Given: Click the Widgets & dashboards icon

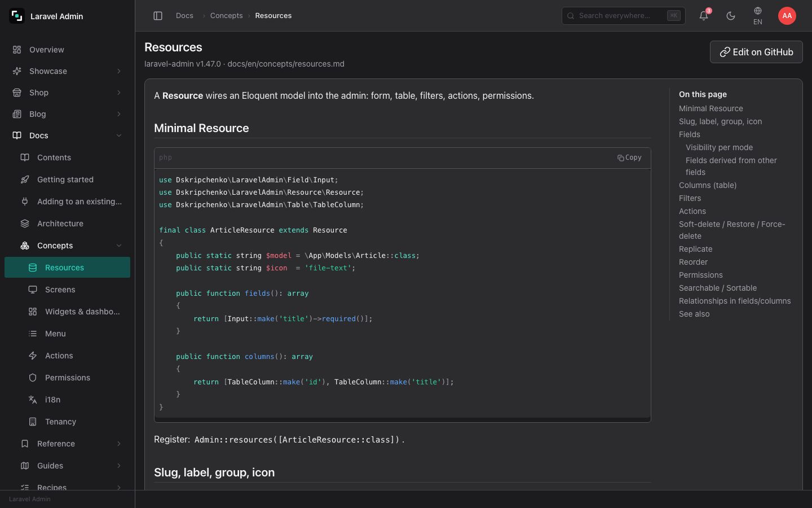Looking at the screenshot, I should point(33,312).
